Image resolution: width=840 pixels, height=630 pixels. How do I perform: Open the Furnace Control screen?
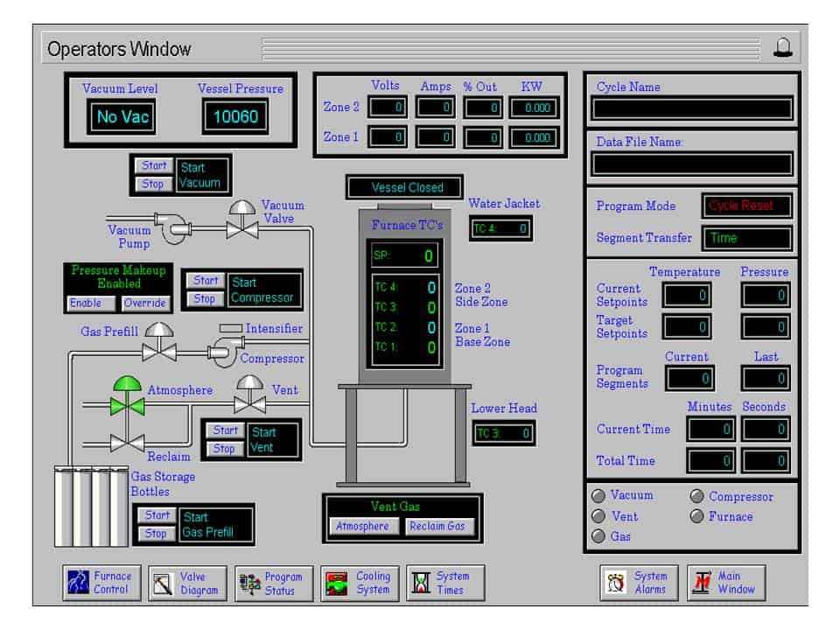click(97, 583)
